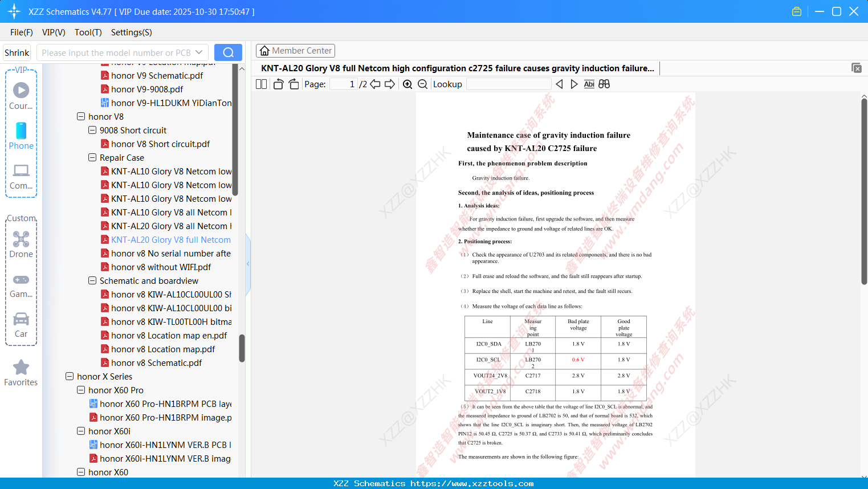Select the Phone category

coord(21,136)
